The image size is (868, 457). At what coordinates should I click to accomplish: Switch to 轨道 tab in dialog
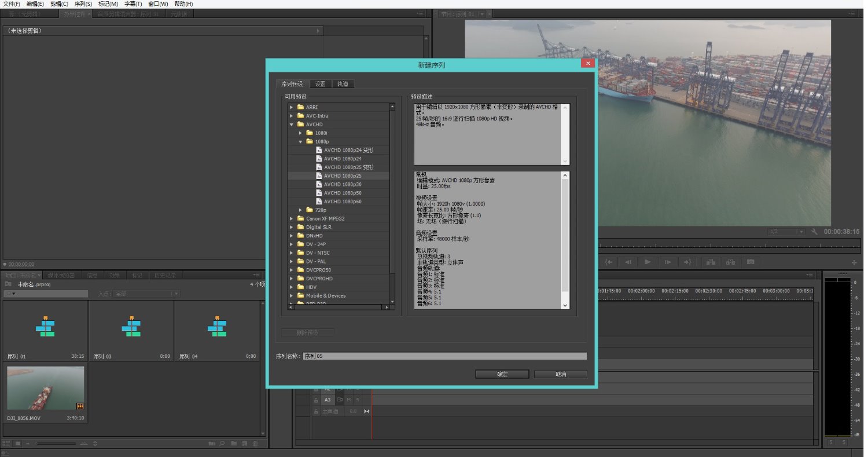[343, 84]
